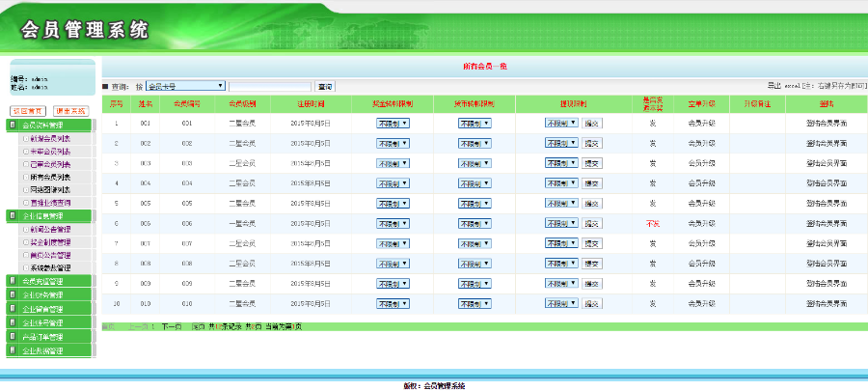Screen dimensions: 868x391
Task: Toggle the red 不发 status in row 6
Action: [653, 223]
